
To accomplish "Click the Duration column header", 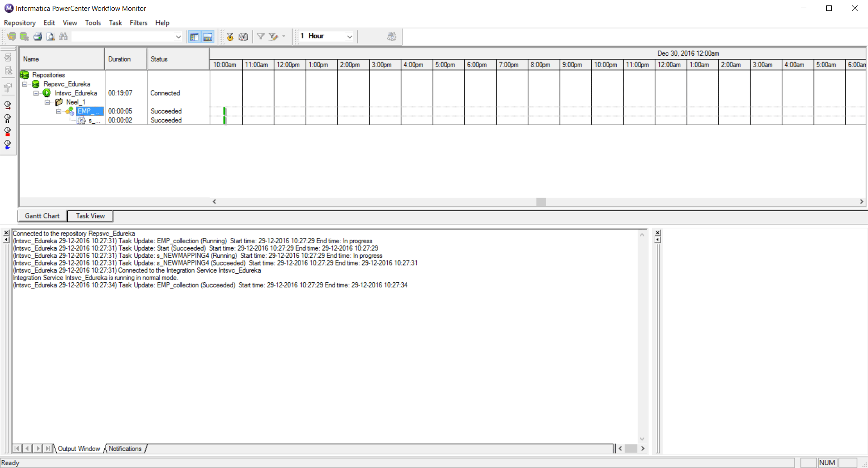I will coord(126,59).
